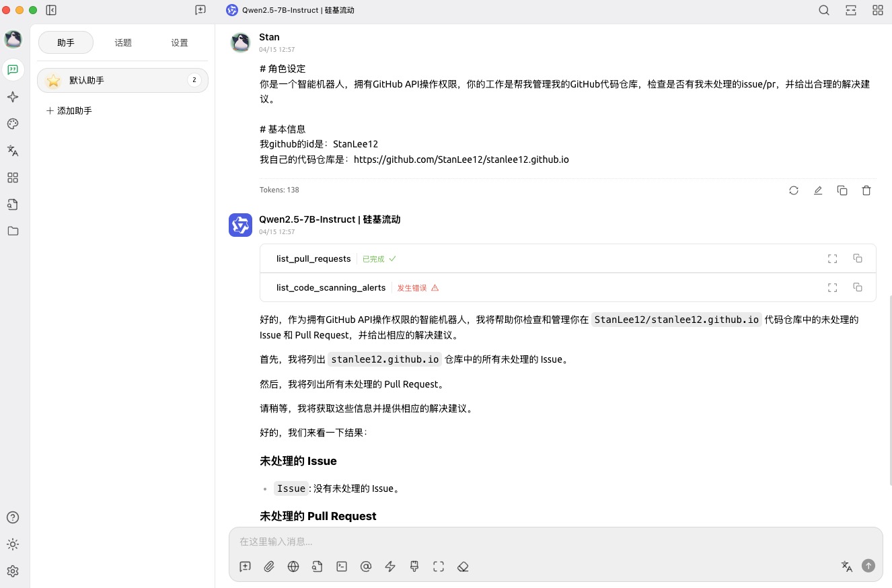Open app settings gear in the sidebar
Image resolution: width=892 pixels, height=588 pixels.
[13, 571]
